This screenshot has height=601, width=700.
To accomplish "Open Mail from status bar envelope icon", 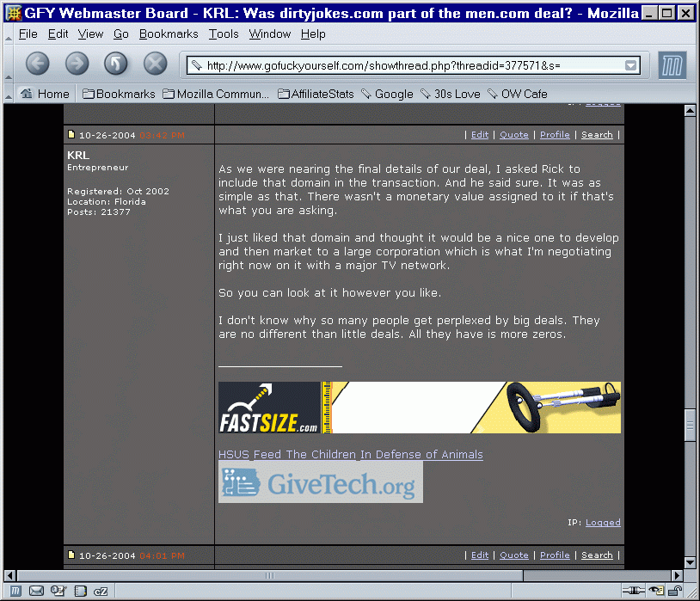I will tap(36, 592).
